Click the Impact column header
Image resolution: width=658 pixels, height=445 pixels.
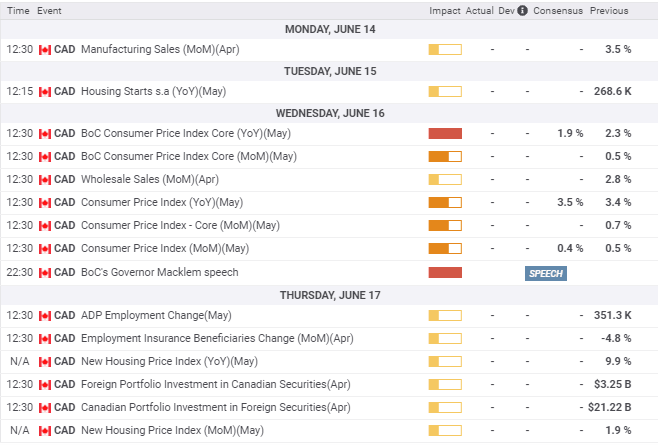(x=444, y=11)
